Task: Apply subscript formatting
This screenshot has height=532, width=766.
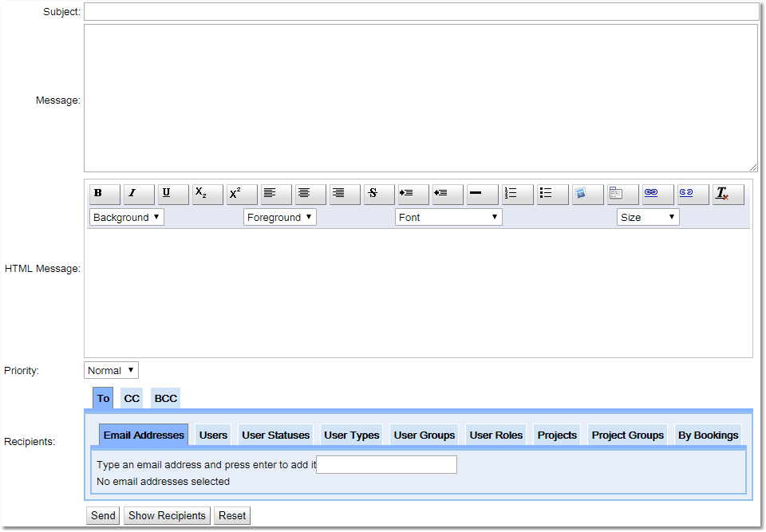Action: coord(207,194)
